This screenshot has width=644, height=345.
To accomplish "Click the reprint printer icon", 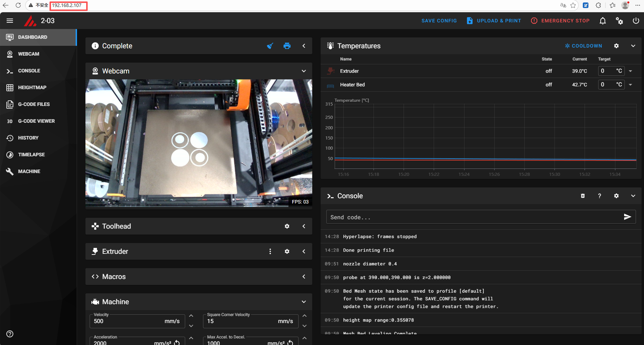I will coord(287,46).
